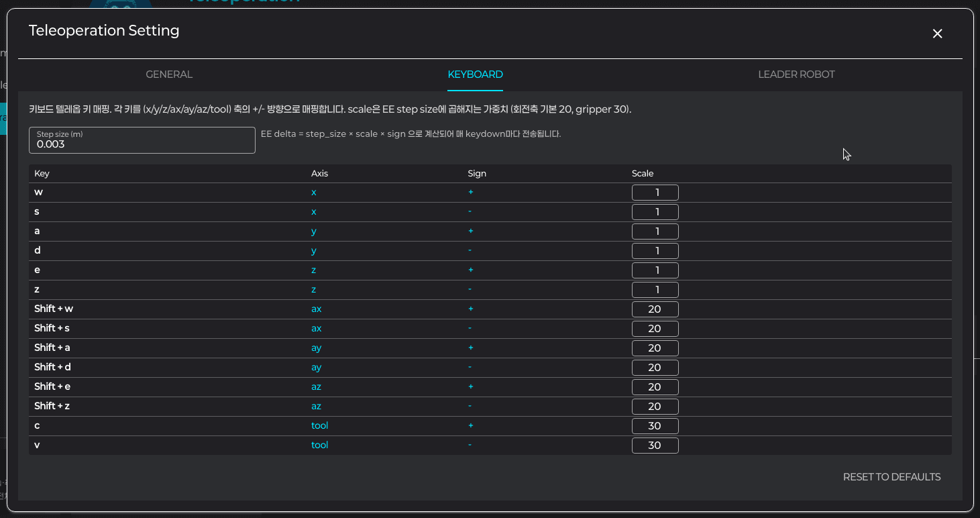Screen dimensions: 980x518
Task: Edit the scale field for key s
Action: click(x=655, y=212)
